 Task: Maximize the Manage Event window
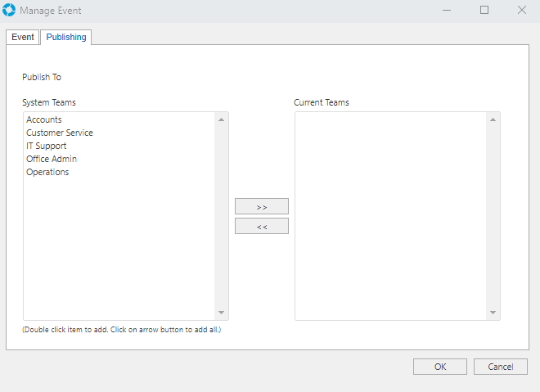point(484,11)
